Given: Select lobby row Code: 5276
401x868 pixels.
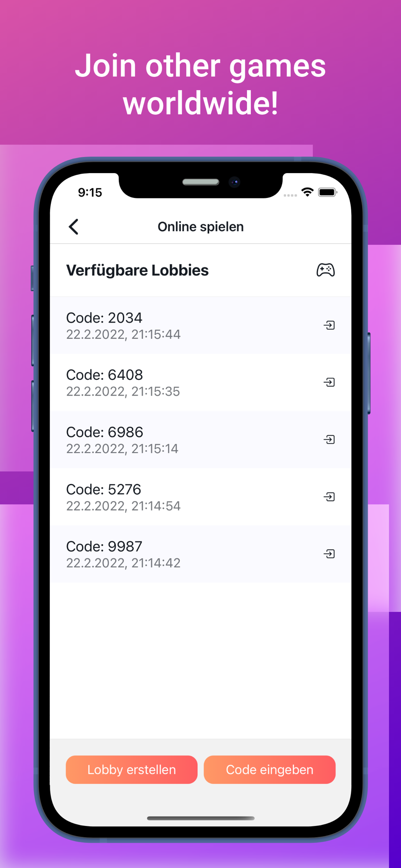Looking at the screenshot, I should 200,497.
